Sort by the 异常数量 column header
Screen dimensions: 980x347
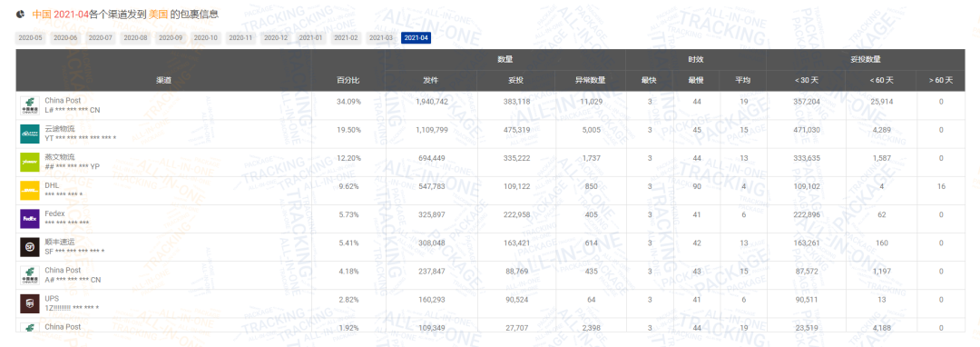[x=590, y=81]
